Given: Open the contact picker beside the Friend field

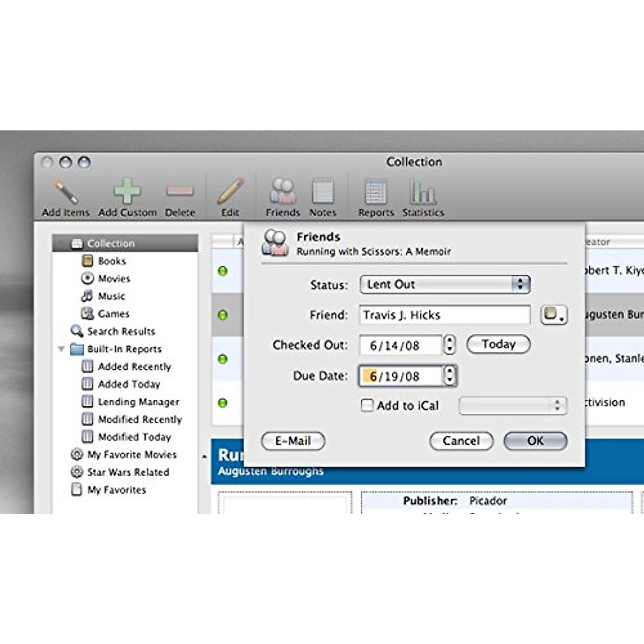Looking at the screenshot, I should [x=553, y=316].
